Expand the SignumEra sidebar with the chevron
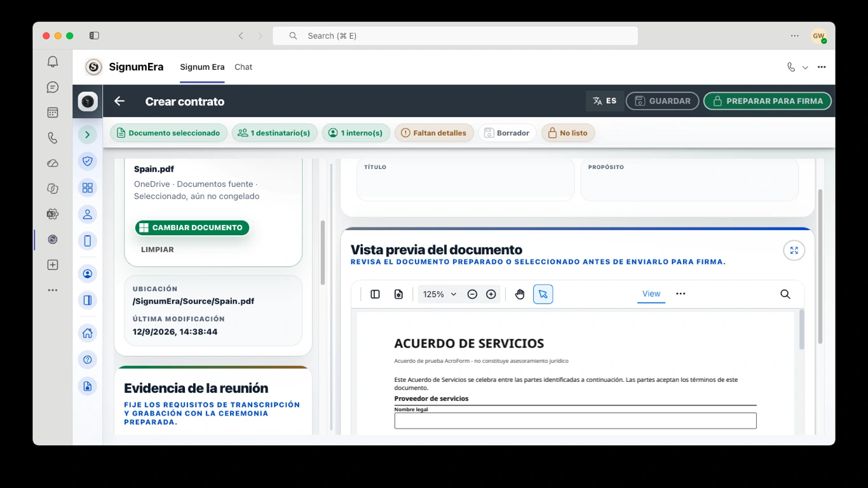Viewport: 868px width, 488px height. point(88,135)
